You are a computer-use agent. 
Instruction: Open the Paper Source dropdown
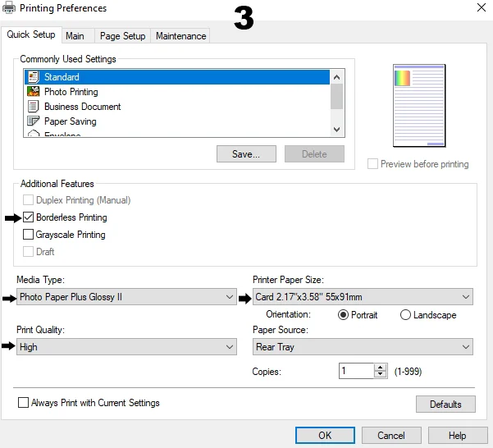(x=363, y=347)
